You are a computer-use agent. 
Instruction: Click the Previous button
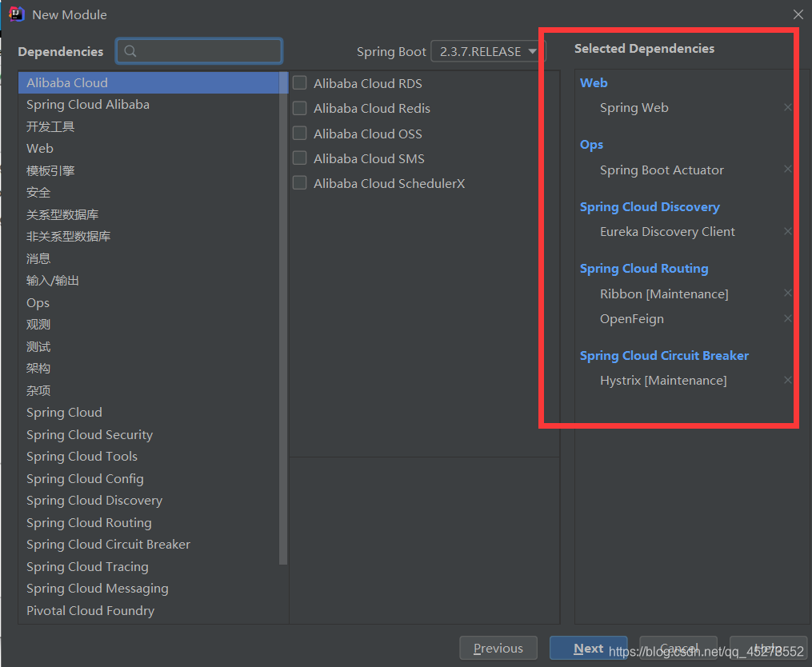pyautogui.click(x=498, y=648)
